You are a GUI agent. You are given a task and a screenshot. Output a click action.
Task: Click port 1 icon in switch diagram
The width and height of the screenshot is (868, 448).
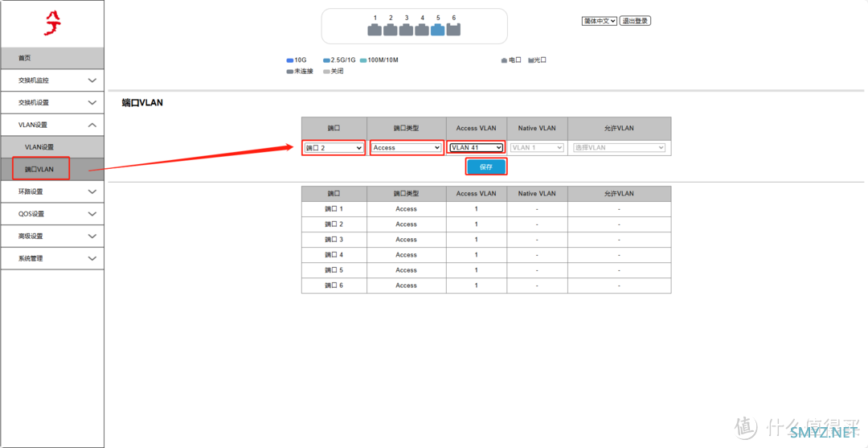click(x=375, y=30)
